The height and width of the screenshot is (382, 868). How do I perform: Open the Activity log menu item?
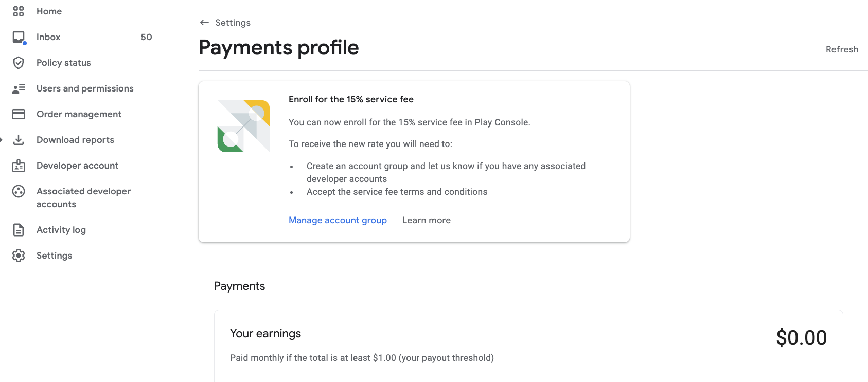[61, 230]
